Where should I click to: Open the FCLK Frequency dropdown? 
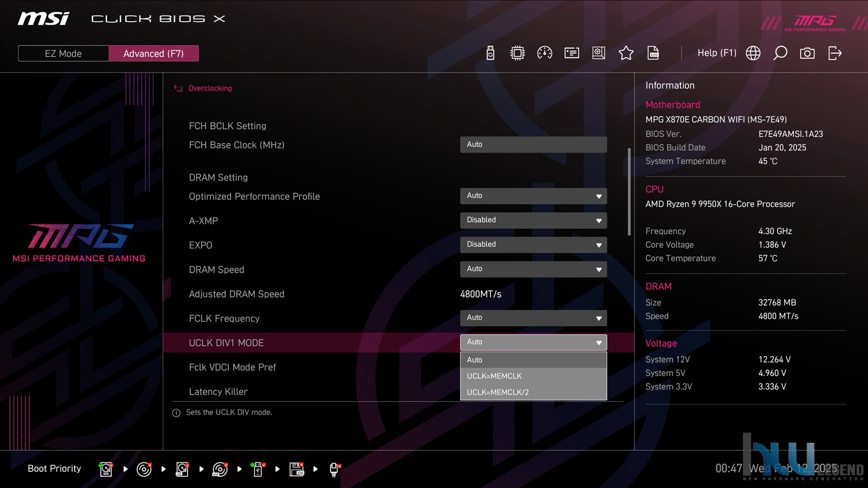(x=533, y=318)
